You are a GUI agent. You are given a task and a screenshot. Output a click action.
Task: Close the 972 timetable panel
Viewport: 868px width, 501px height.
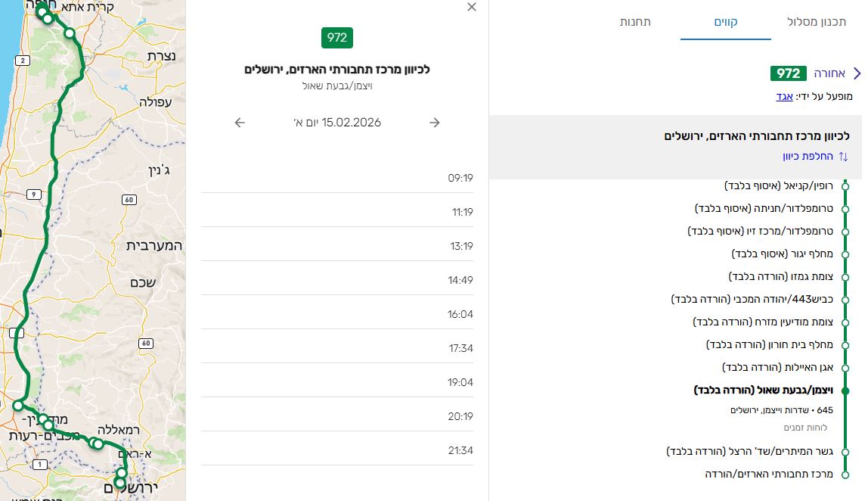click(x=471, y=7)
